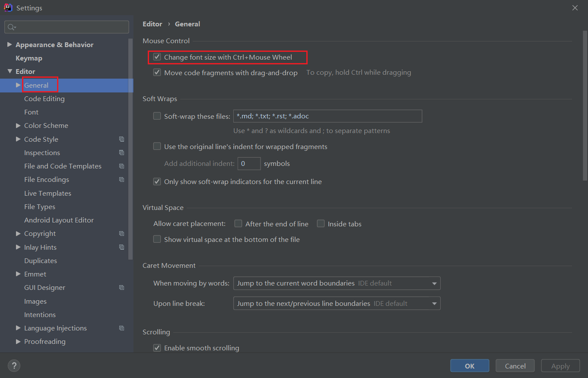Click Editor in the breadcrumb path

[153, 24]
